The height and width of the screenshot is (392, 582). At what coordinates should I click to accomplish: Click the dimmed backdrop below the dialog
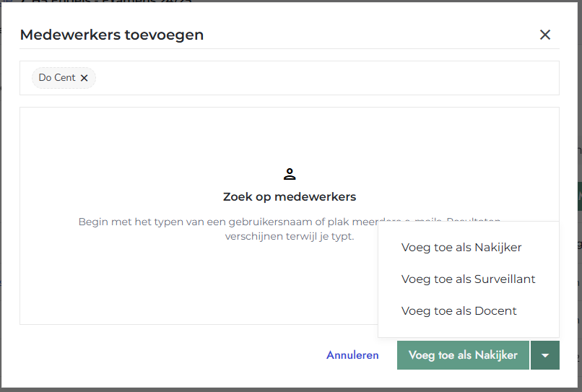(x=289, y=389)
